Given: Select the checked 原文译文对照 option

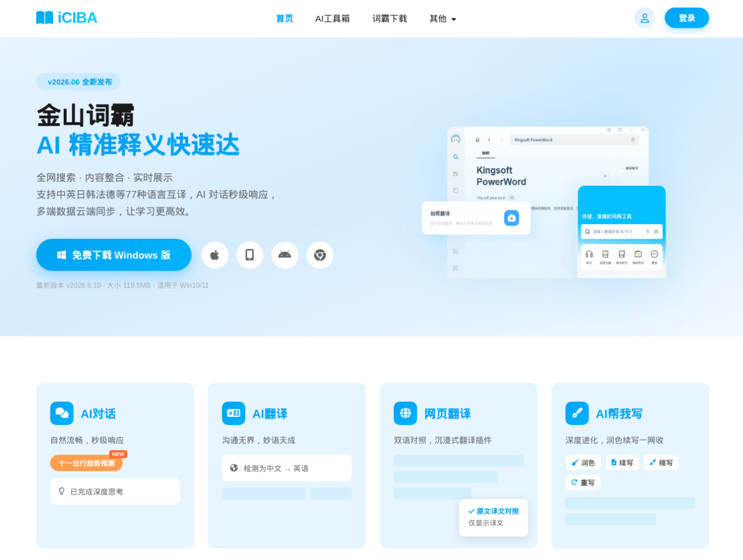Looking at the screenshot, I should (494, 511).
